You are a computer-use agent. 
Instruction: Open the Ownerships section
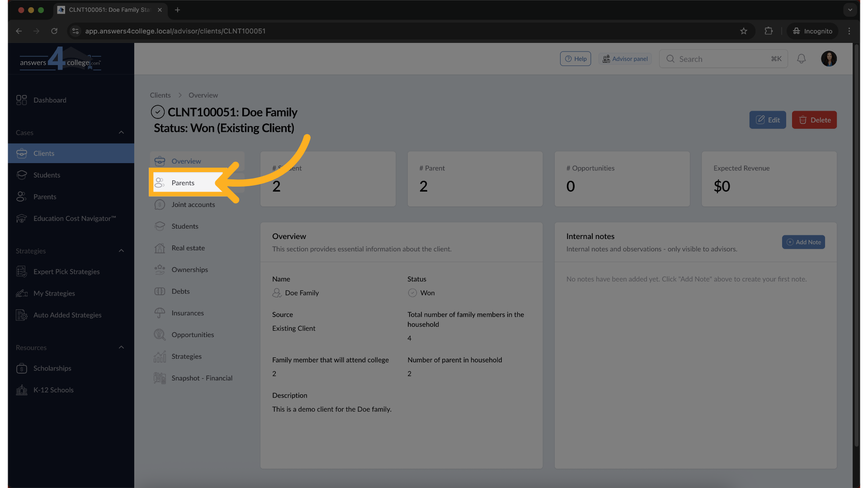pyautogui.click(x=189, y=269)
